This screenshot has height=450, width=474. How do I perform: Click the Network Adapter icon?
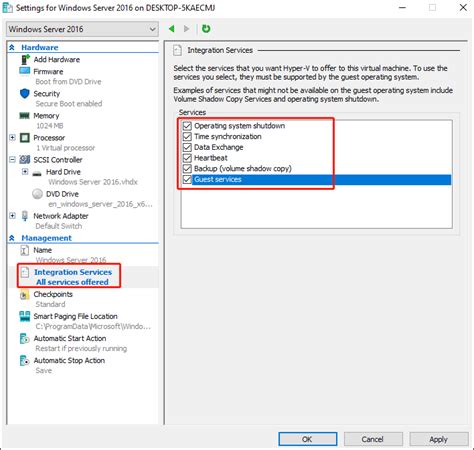pyautogui.click(x=25, y=216)
